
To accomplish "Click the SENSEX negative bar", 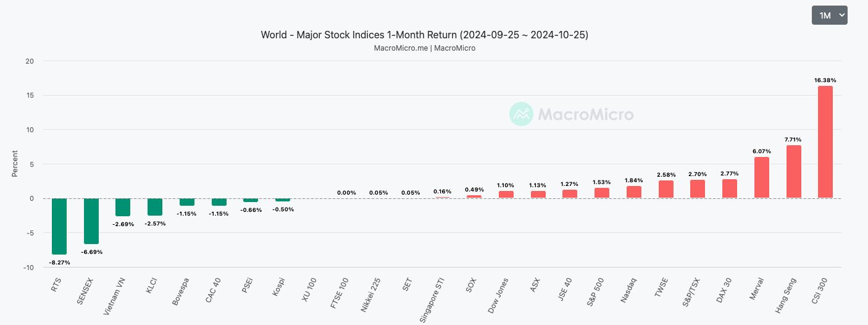I will [91, 221].
